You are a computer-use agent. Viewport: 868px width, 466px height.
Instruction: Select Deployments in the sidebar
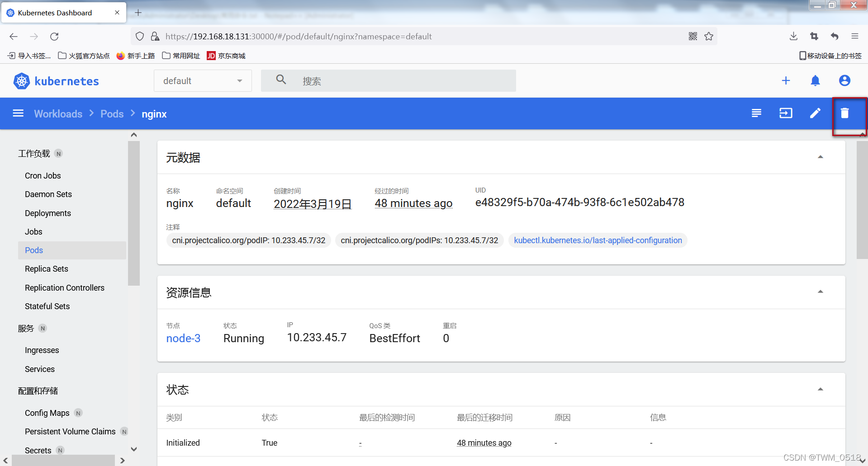click(x=48, y=213)
